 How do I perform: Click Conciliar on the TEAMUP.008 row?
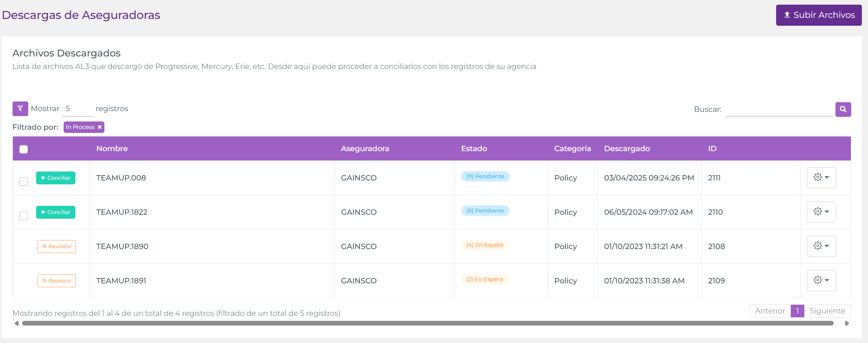(x=56, y=178)
